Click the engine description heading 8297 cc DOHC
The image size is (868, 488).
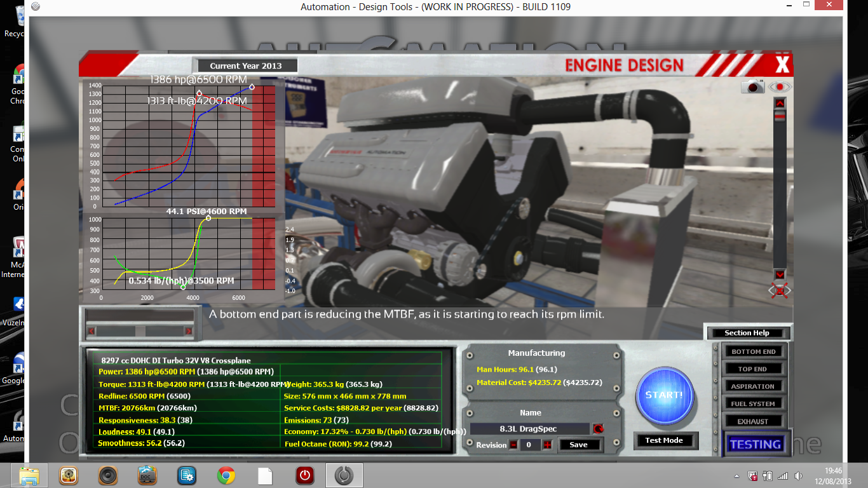(x=176, y=360)
